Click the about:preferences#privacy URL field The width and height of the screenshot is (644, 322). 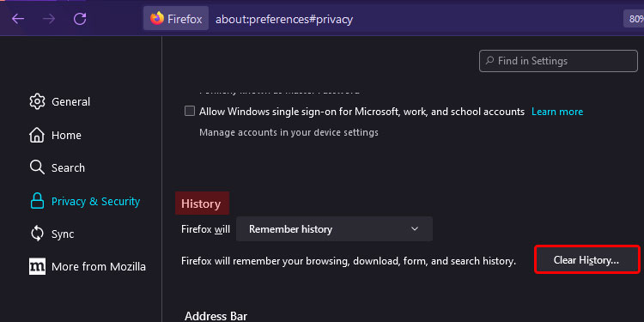(x=284, y=19)
